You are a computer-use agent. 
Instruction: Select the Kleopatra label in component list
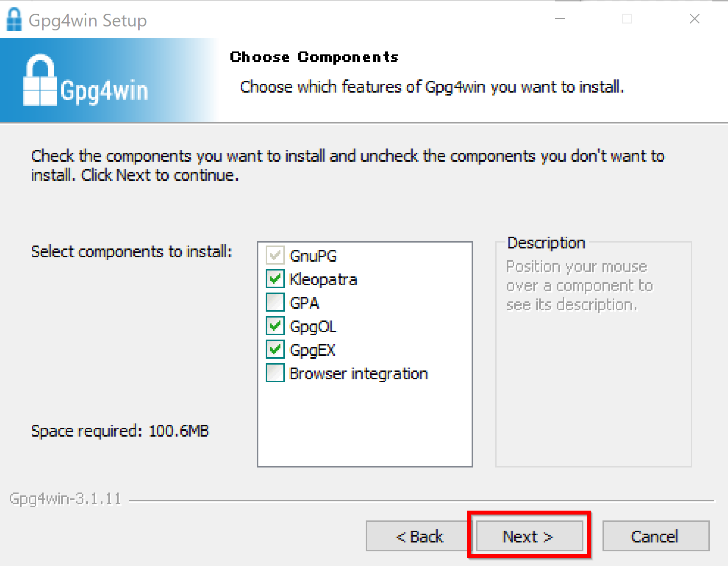323,279
